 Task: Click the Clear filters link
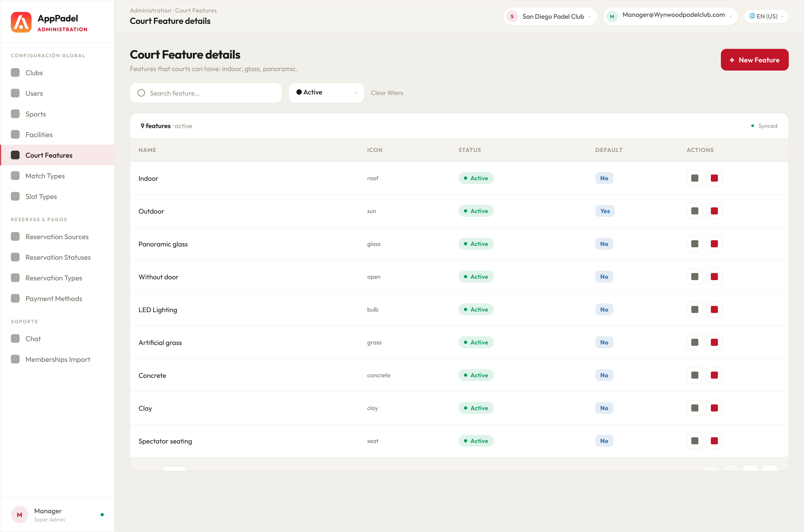click(x=387, y=93)
